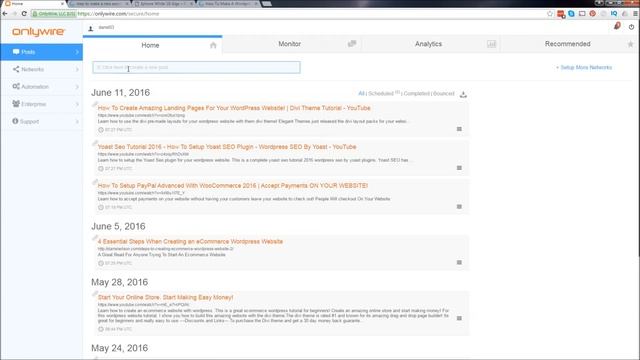Open the Posts sidebar section
Viewport: 640px width, 360px height.
41,52
